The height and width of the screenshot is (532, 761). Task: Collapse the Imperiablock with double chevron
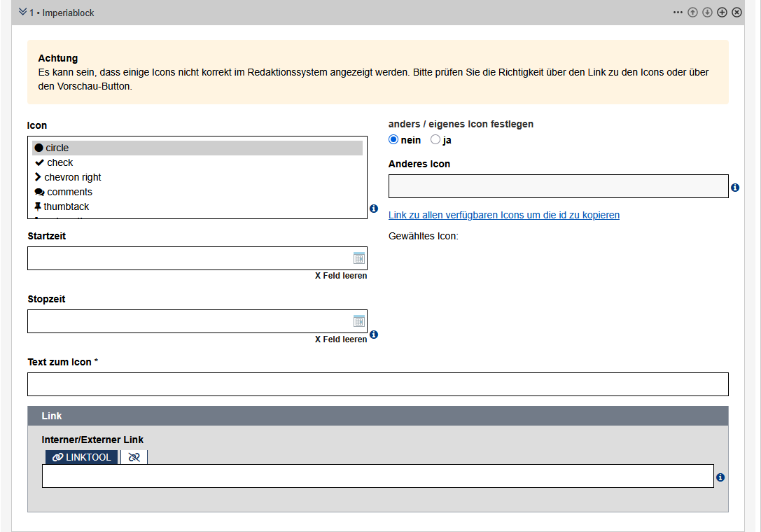point(22,12)
